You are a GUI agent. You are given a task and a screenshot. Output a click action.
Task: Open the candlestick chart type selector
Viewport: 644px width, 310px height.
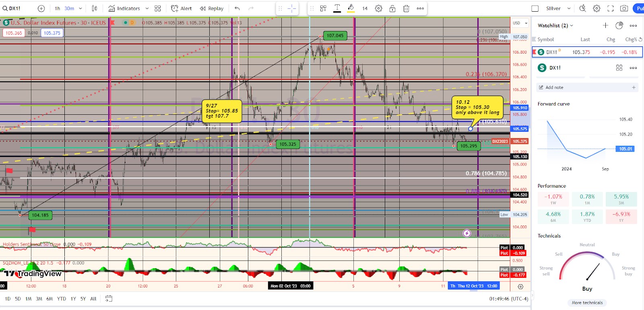pyautogui.click(x=95, y=8)
